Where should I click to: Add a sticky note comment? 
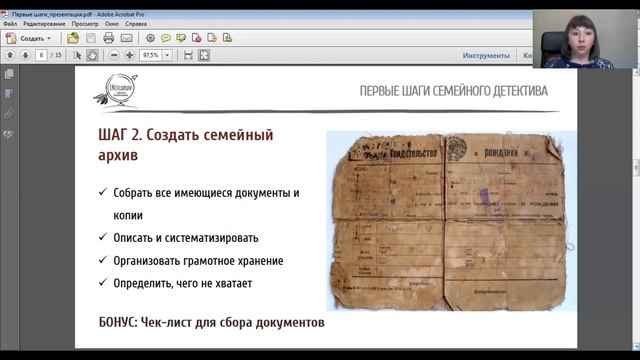pyautogui.click(x=166, y=38)
